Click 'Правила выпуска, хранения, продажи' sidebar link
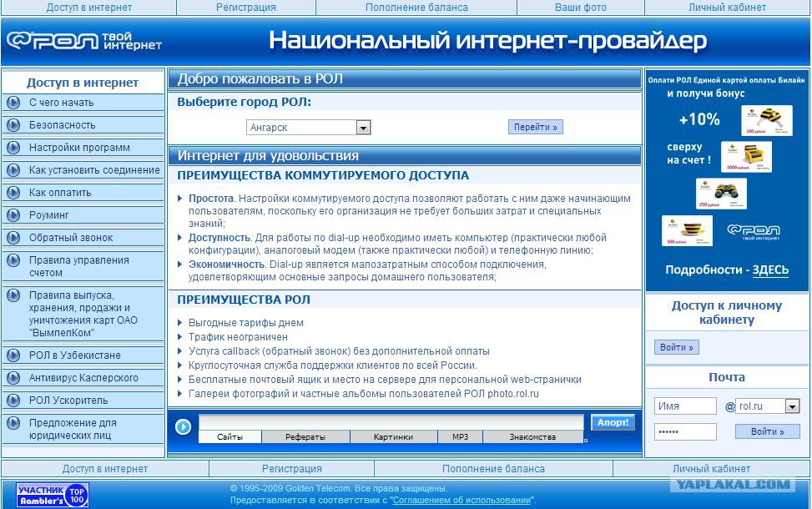The height and width of the screenshot is (509, 812). [83, 314]
